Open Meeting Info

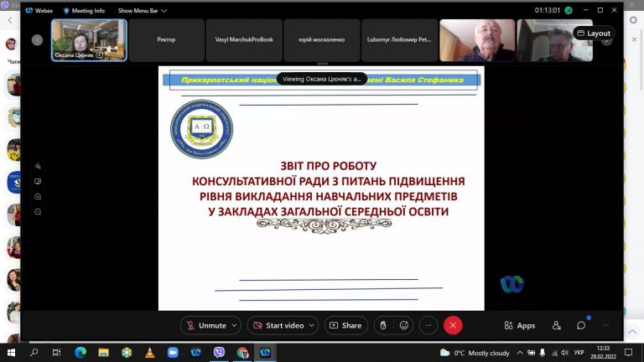coord(84,11)
